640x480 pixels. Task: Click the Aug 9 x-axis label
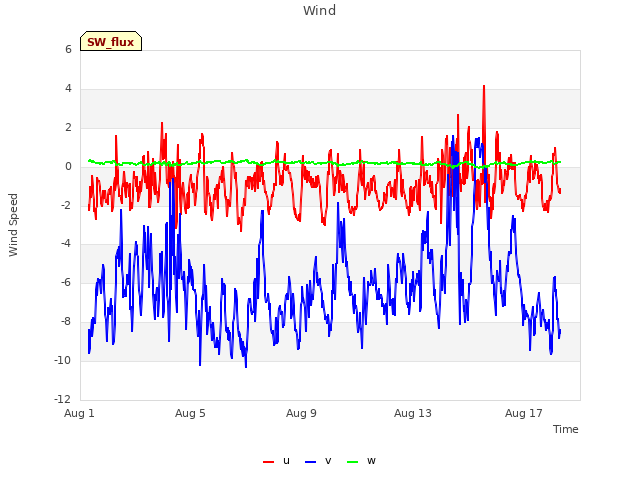tap(301, 413)
